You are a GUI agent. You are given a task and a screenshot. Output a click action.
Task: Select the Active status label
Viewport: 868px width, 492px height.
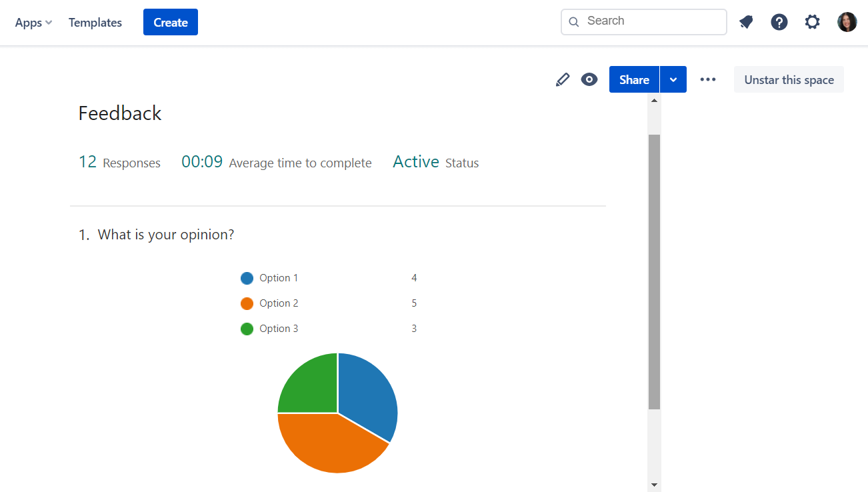coord(415,161)
